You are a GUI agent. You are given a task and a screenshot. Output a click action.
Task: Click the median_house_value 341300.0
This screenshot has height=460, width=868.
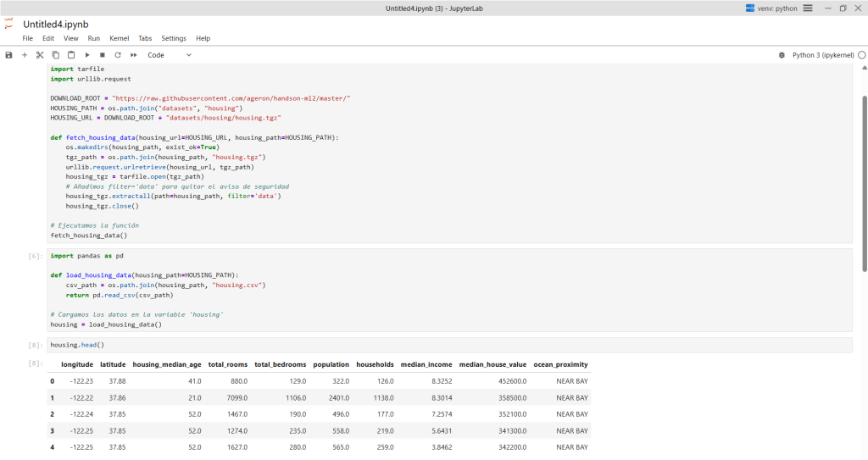(x=512, y=430)
